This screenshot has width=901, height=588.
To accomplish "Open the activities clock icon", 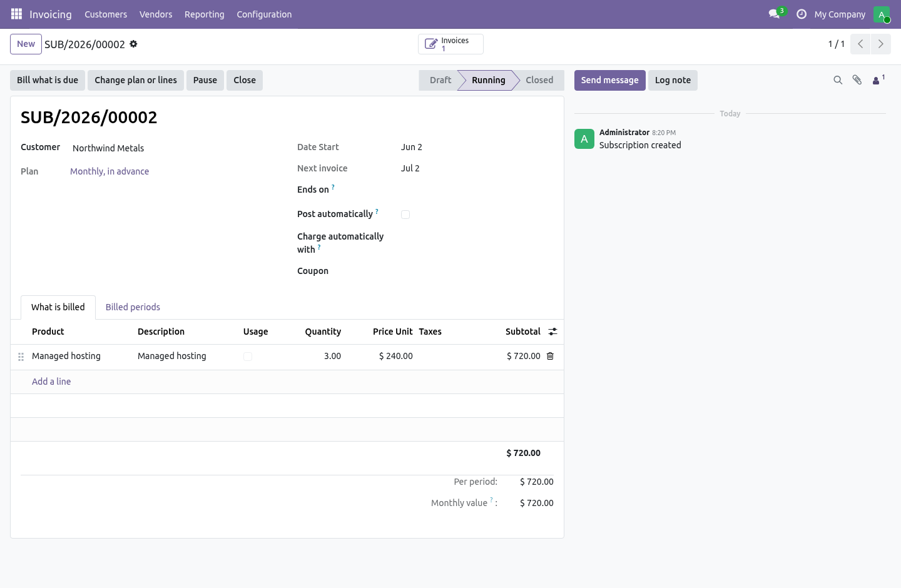I will point(802,14).
